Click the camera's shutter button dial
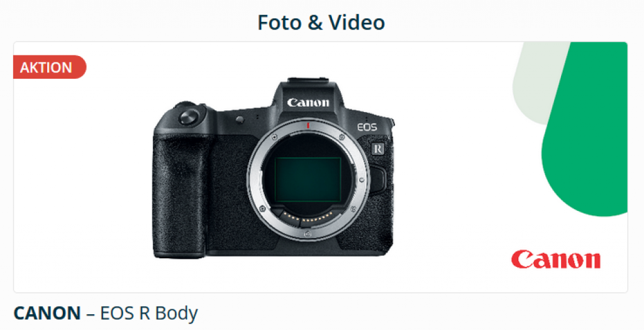 (x=189, y=117)
